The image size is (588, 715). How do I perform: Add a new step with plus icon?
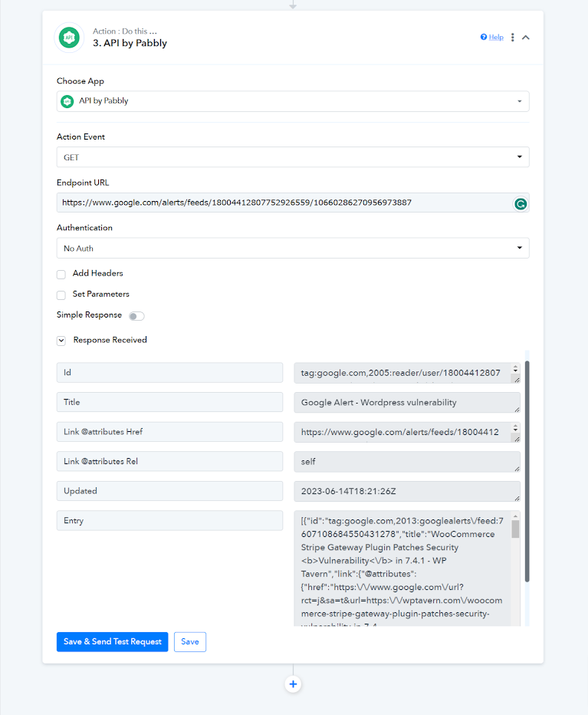(293, 684)
